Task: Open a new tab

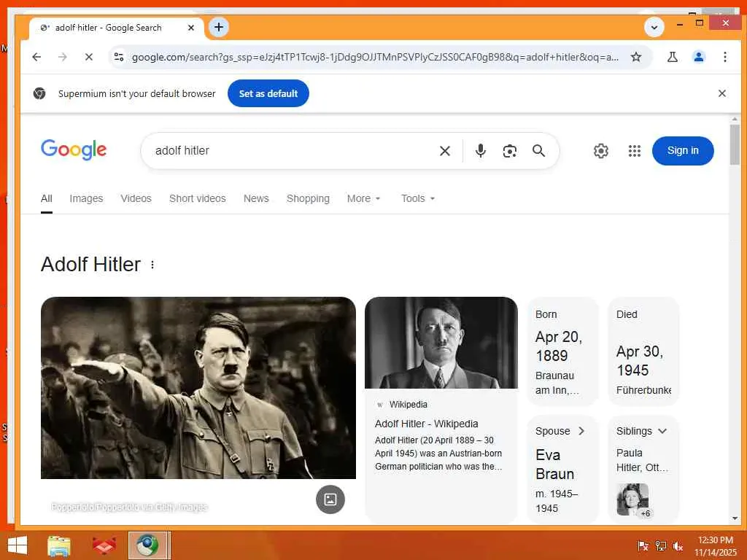Action: click(x=219, y=27)
